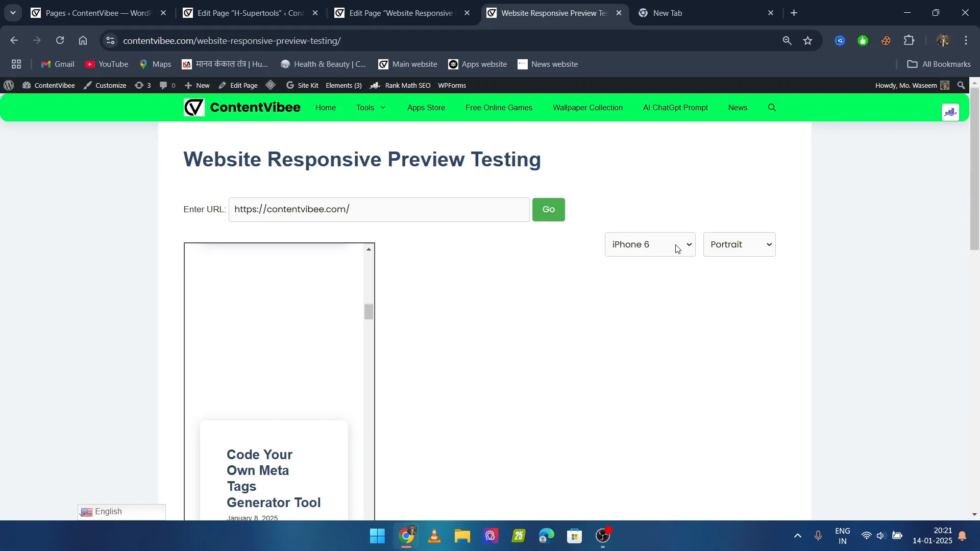Click the preview frame scroll-up arrow
The height and width of the screenshot is (551, 980).
pos(369,249)
